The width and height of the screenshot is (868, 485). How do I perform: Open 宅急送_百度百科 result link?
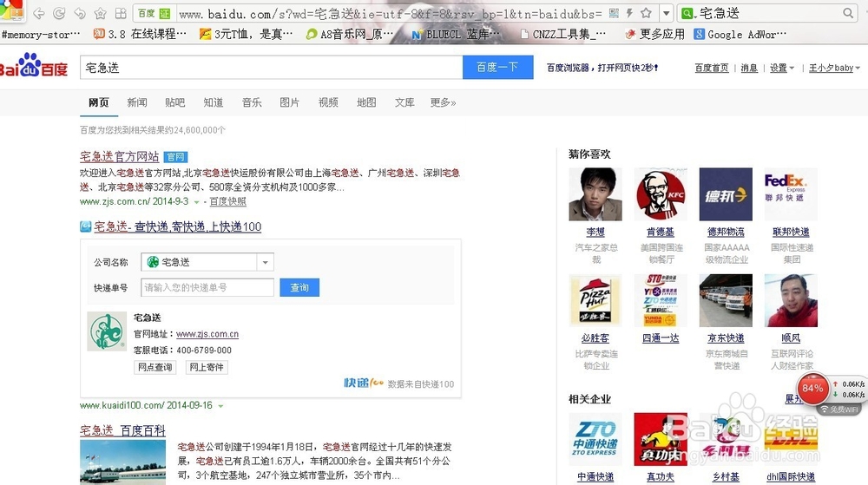click(x=122, y=430)
